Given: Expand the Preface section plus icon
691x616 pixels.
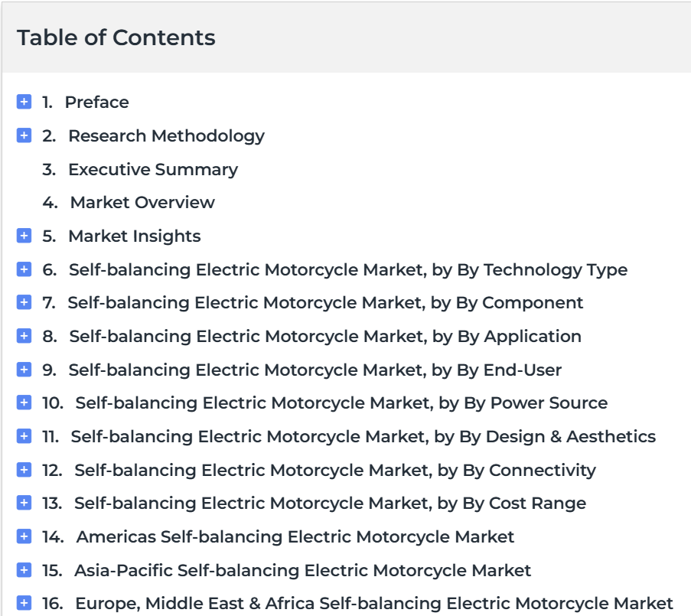Looking at the screenshot, I should pyautogui.click(x=24, y=102).
